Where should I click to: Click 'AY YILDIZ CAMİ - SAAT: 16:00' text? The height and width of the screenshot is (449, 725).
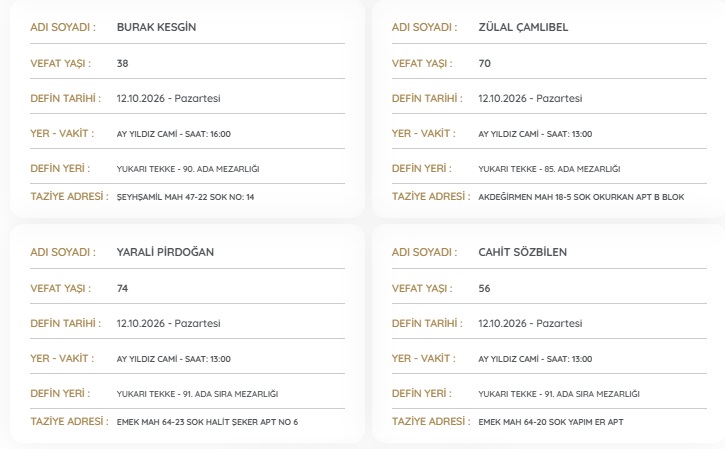[x=173, y=134]
